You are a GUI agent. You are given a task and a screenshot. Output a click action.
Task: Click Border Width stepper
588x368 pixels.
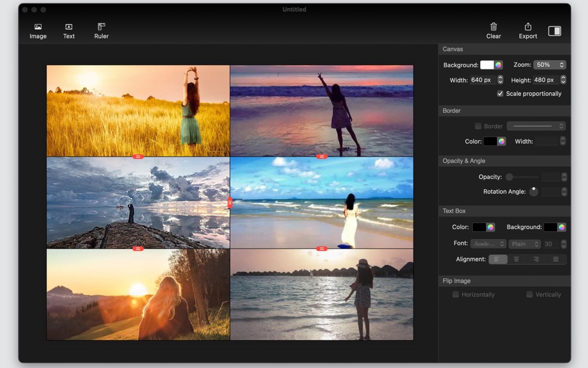coord(563,141)
